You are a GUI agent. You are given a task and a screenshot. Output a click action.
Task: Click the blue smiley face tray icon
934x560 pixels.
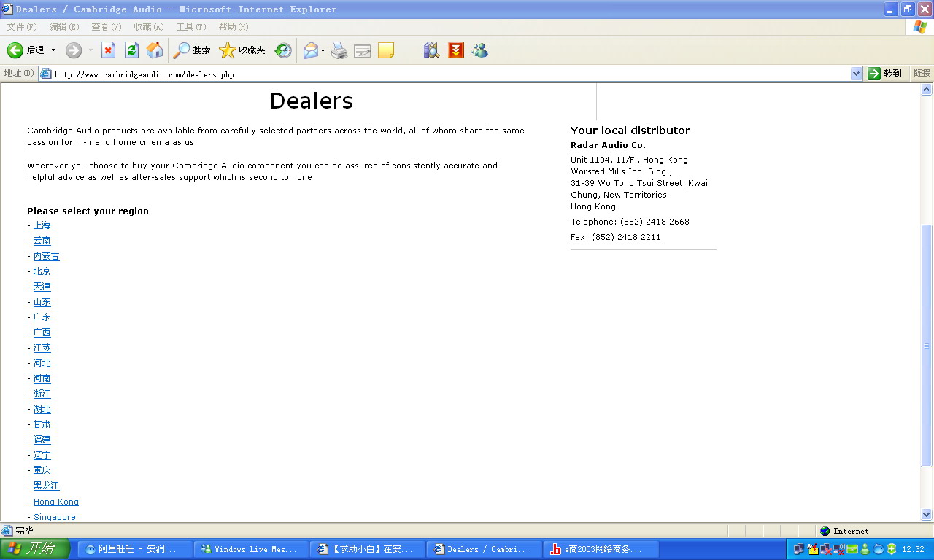(x=879, y=550)
